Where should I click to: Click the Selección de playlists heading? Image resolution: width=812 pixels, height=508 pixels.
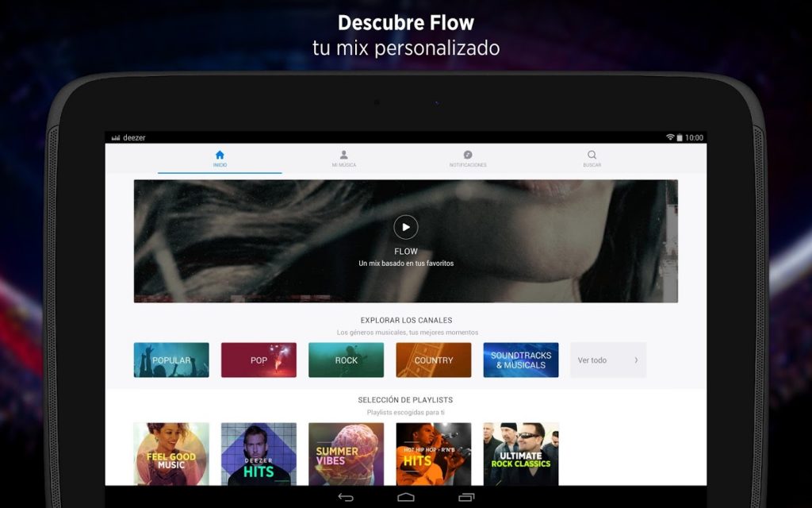(x=405, y=400)
